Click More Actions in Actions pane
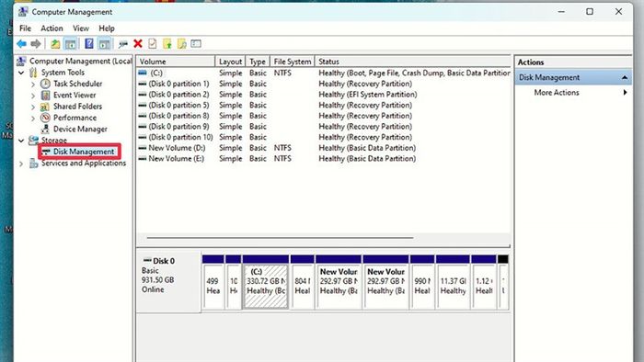 557,93
